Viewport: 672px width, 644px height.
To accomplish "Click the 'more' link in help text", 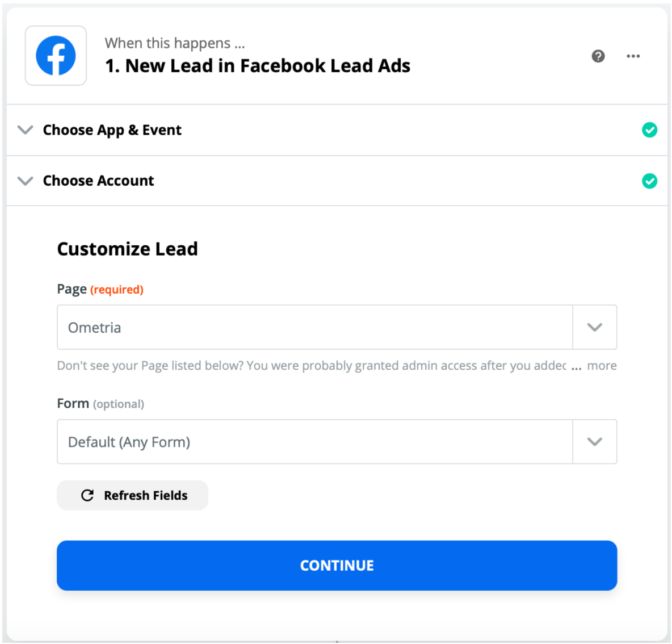I will pos(602,366).
